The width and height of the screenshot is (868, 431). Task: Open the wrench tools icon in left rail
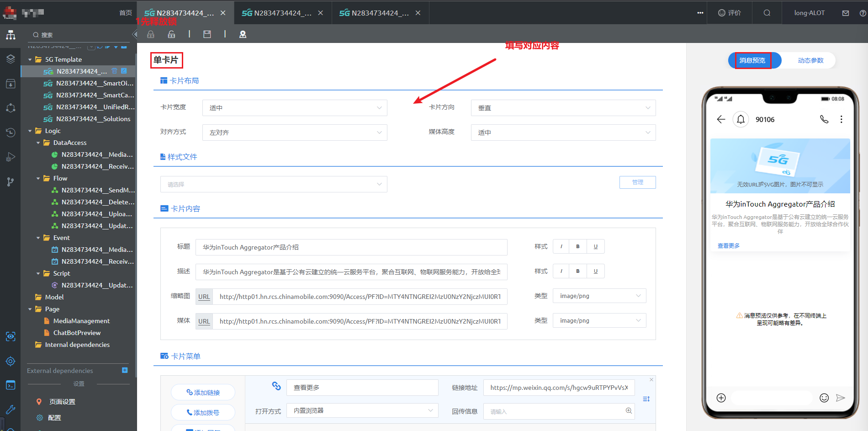[11, 410]
